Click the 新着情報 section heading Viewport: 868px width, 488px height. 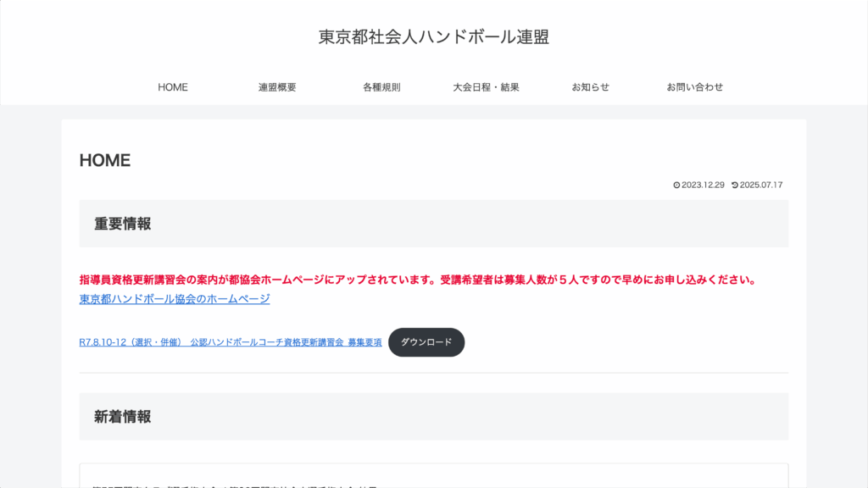[x=123, y=416]
